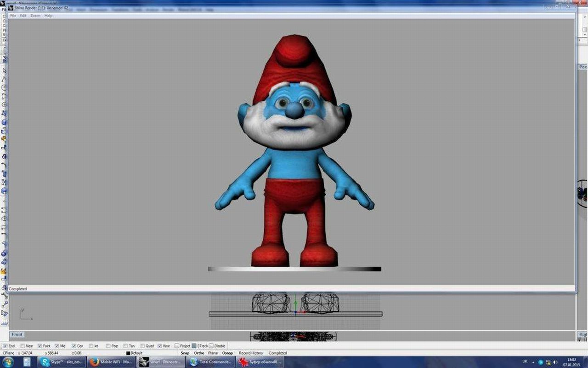Open the Zoom menu in render window
Image resolution: width=588 pixels, height=368 pixels.
(35, 16)
